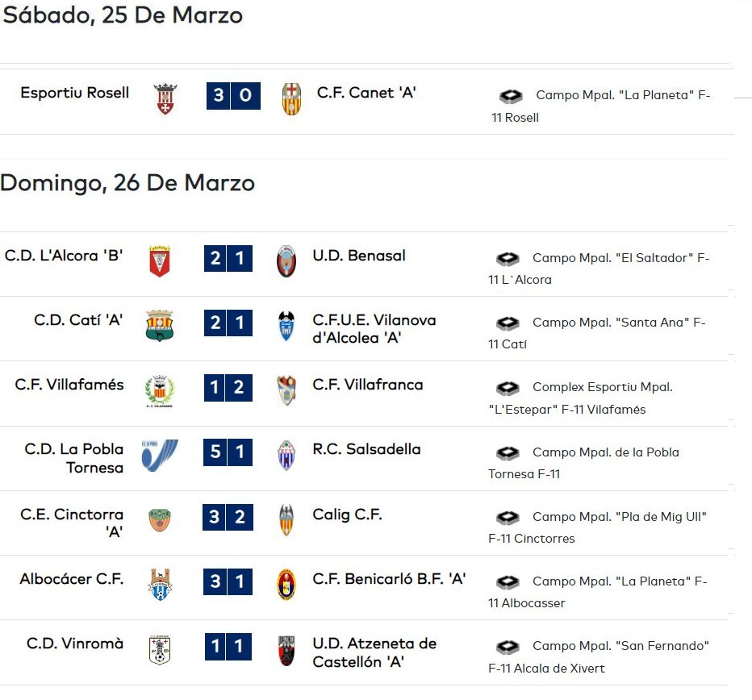
Task: Click the C.E. Cinctorra 'A' team name
Action: [72, 523]
